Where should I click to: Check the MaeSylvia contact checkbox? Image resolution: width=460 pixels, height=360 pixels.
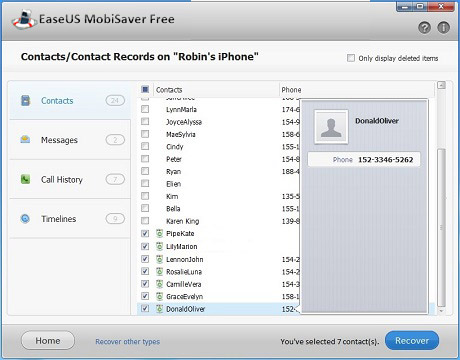click(145, 134)
